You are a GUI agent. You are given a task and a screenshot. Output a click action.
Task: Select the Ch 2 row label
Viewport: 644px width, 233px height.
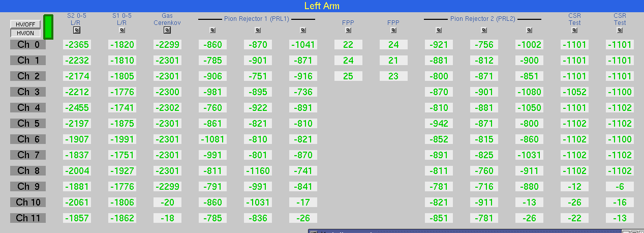pos(28,76)
